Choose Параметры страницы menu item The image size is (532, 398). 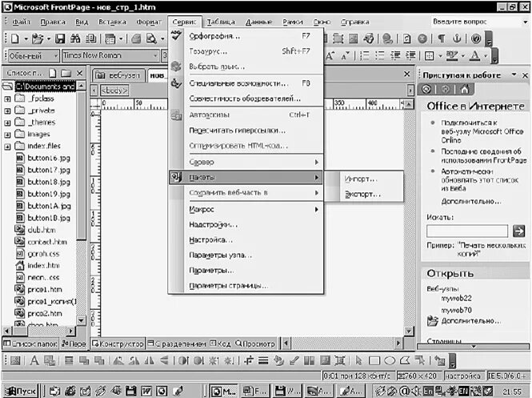246,286
